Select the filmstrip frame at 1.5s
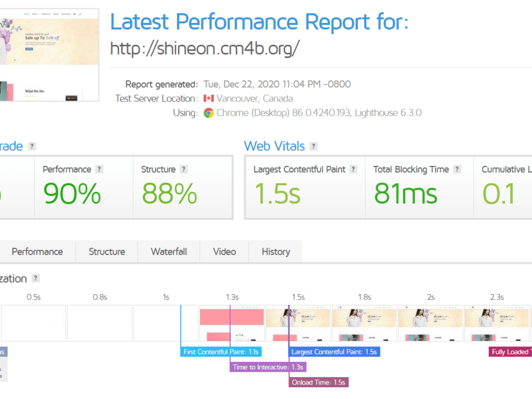 coord(298,323)
